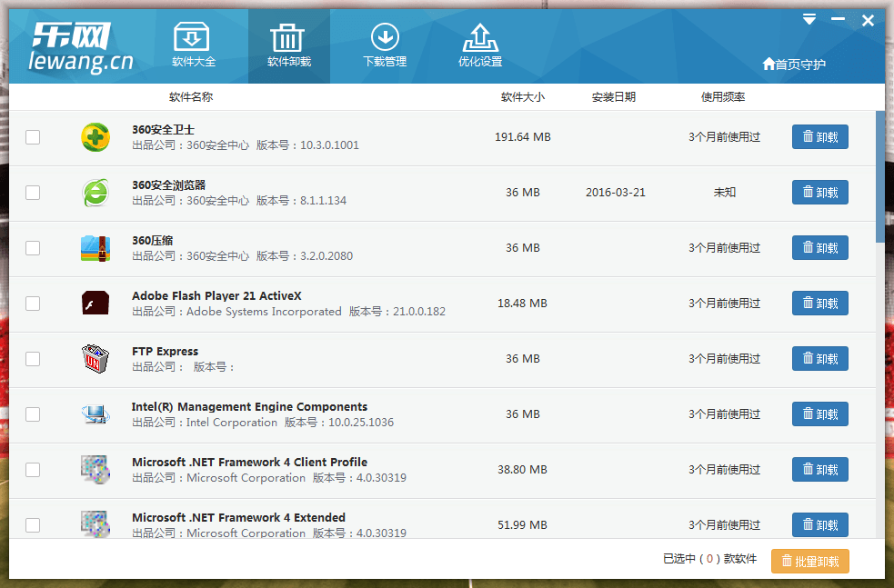The width and height of the screenshot is (894, 588).
Task: Uninstall Microsoft .NET Framework 4 Extended
Action: coord(820,524)
